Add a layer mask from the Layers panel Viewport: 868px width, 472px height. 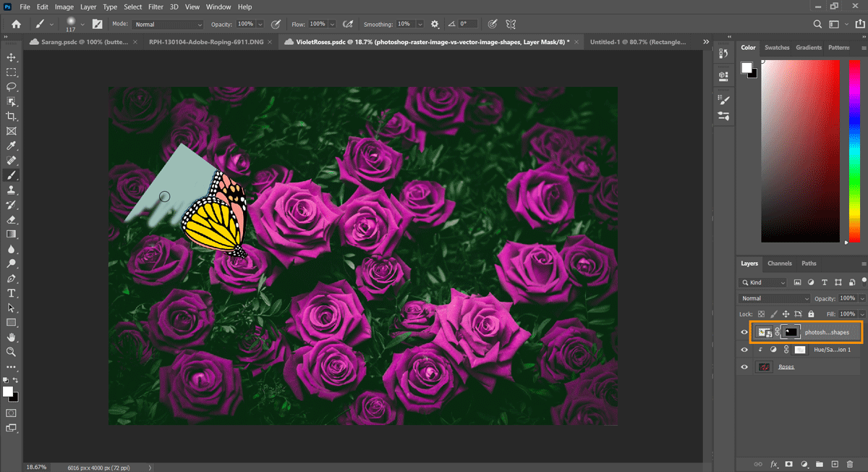(x=788, y=464)
